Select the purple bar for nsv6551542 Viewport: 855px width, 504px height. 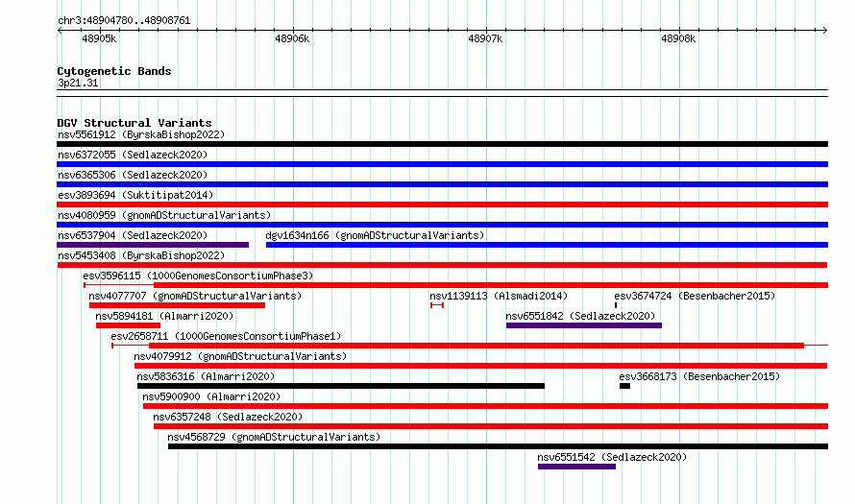point(577,467)
